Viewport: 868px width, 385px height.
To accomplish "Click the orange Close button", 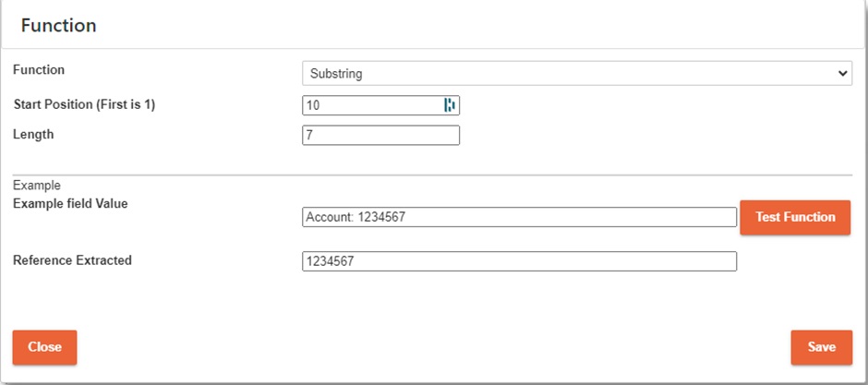I will click(44, 347).
